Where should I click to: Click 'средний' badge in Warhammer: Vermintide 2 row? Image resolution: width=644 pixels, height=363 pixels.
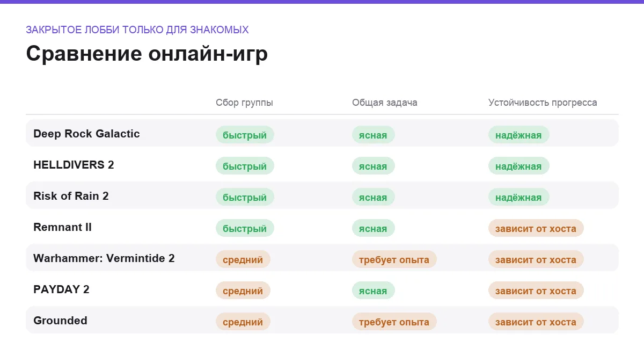[x=243, y=259]
